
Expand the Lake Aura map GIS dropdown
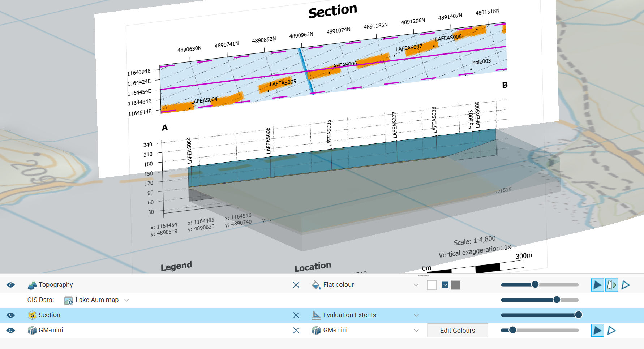pos(127,300)
